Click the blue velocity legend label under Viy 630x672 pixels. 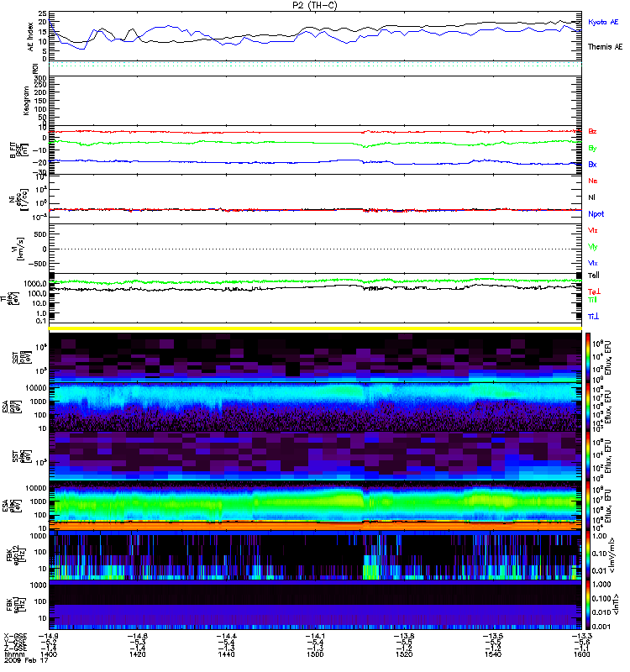pos(593,263)
